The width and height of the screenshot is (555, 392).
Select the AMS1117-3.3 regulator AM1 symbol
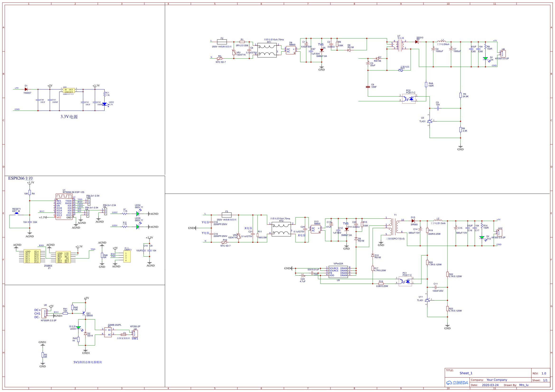click(69, 91)
